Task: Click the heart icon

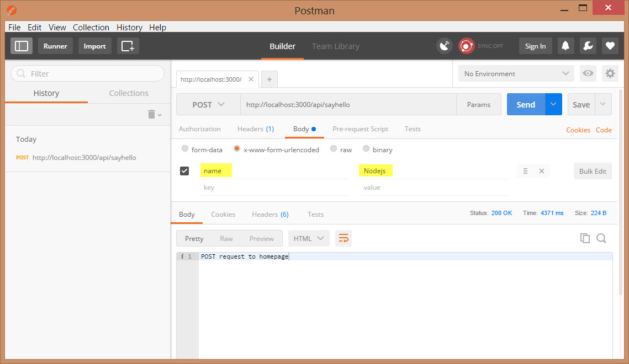Action: pos(610,46)
